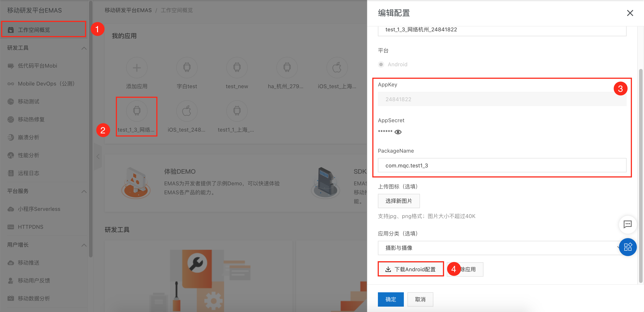Click 下载Android配置 button
The height and width of the screenshot is (312, 644).
(411, 269)
